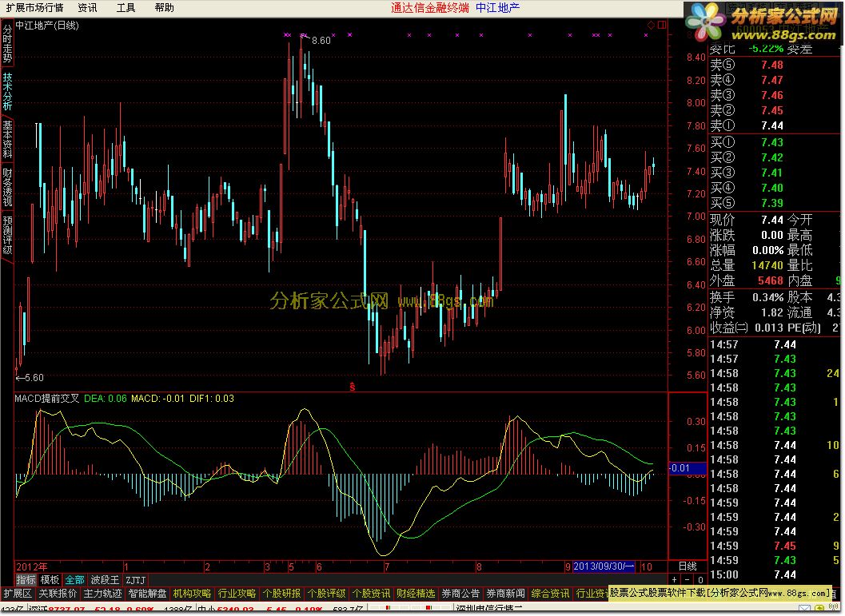This screenshot has height=616, width=845.
Task: Click the 2012年 label on the time axis
Action: (x=32, y=566)
